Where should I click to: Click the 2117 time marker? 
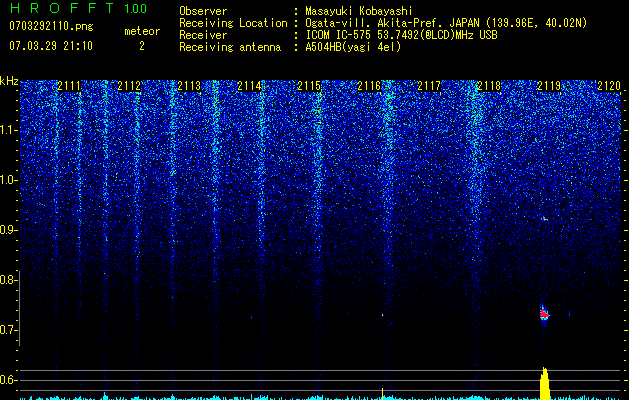click(429, 86)
